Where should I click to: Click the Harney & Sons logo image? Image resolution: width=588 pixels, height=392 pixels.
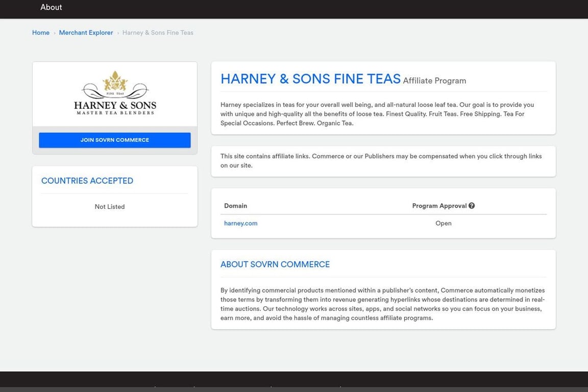(x=115, y=93)
